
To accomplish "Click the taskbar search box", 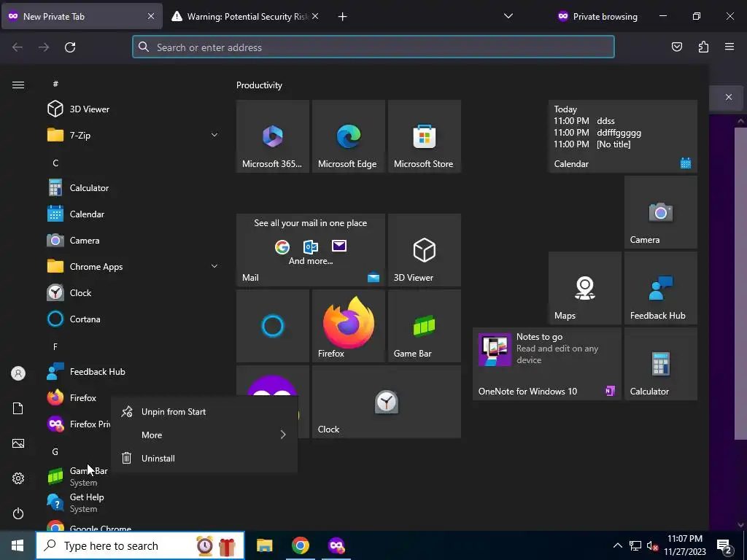I will [140, 545].
